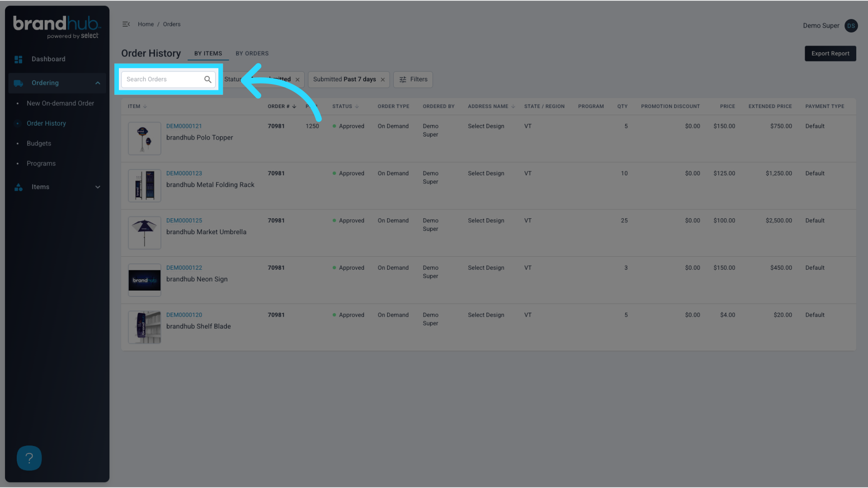Screen dimensions: 868x488
Task: Select the Dashboard icon in the sidebar
Action: pyautogui.click(x=19, y=59)
